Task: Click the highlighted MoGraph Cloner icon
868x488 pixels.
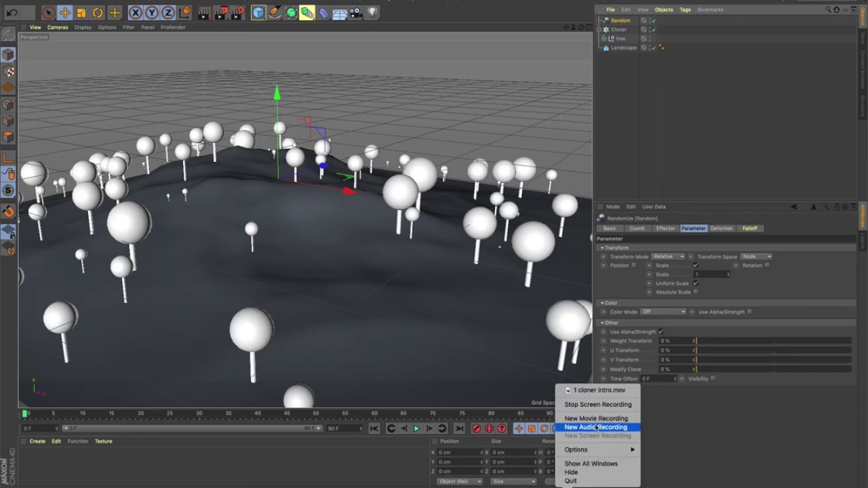Action: [307, 12]
